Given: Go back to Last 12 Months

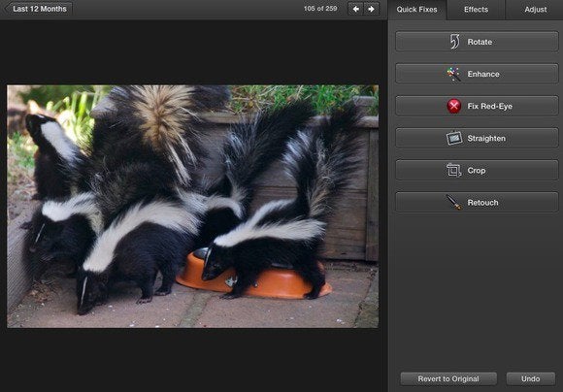Looking at the screenshot, I should tap(39, 9).
